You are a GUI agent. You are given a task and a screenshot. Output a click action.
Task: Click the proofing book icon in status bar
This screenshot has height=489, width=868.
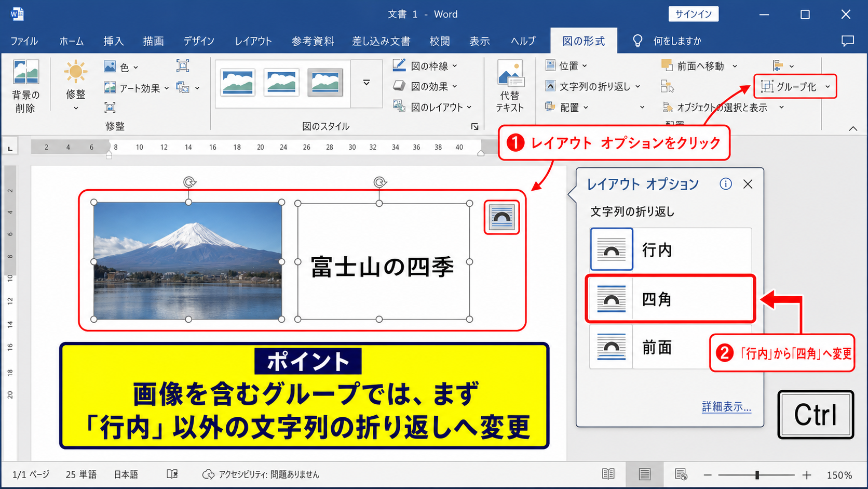point(172,474)
